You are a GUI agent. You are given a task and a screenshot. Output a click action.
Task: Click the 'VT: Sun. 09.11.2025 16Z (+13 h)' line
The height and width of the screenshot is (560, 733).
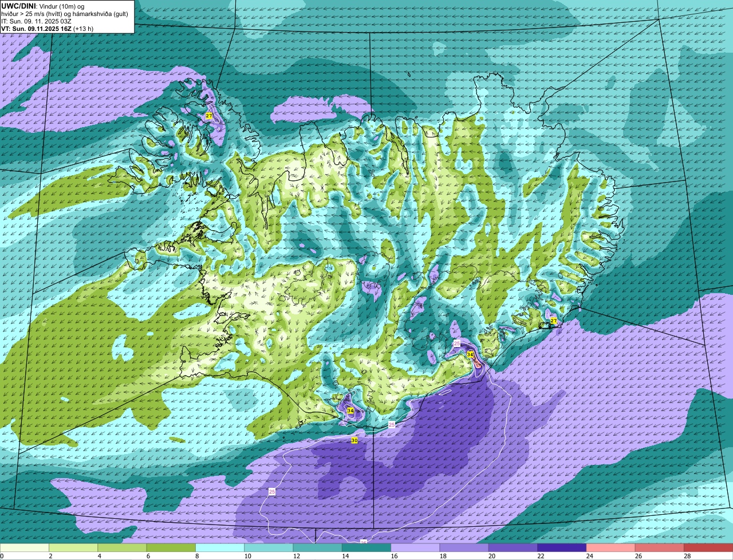[48, 29]
